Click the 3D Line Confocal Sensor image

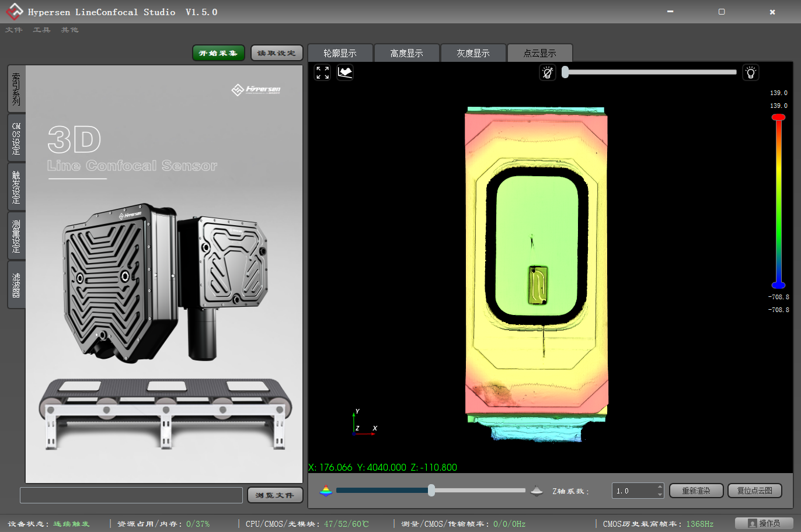pyautogui.click(x=164, y=274)
